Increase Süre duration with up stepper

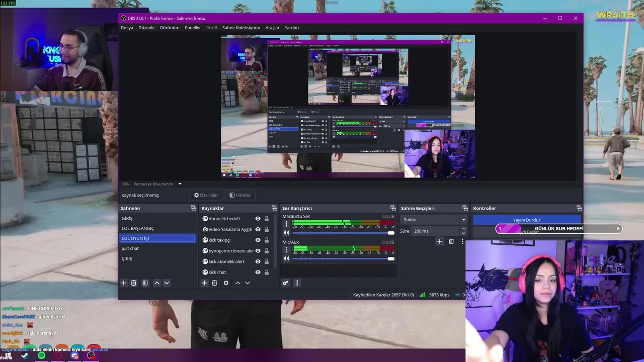pos(463,229)
